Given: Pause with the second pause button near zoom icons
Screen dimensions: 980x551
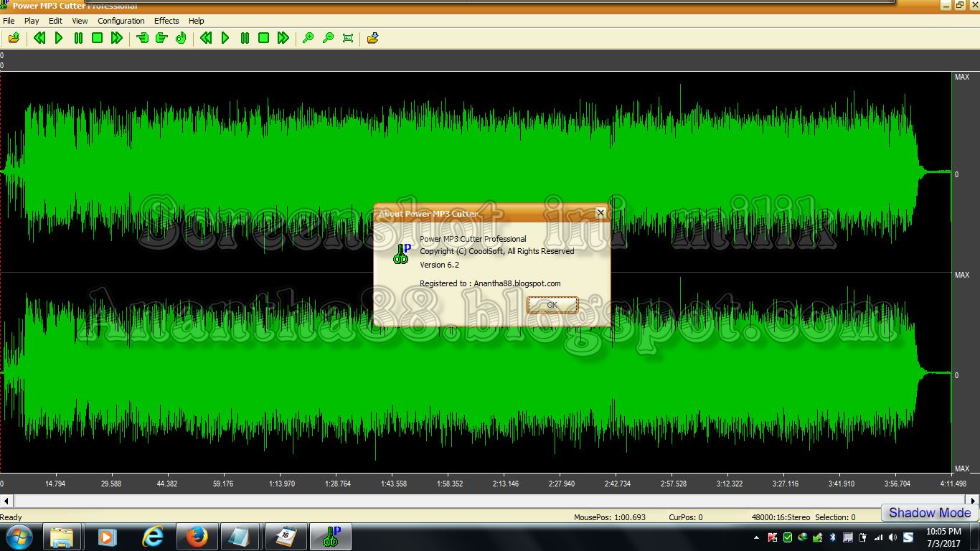Looking at the screenshot, I should click(245, 38).
